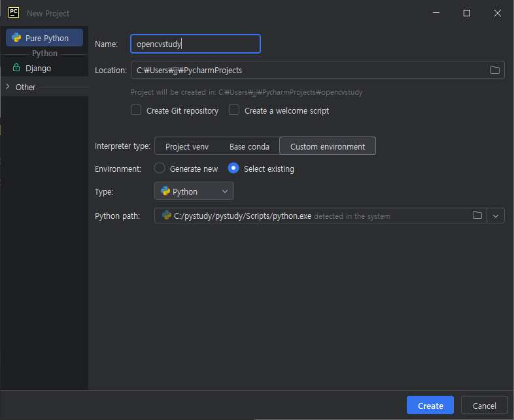Select Pure Python project type
This screenshot has width=514, height=420.
(44, 38)
